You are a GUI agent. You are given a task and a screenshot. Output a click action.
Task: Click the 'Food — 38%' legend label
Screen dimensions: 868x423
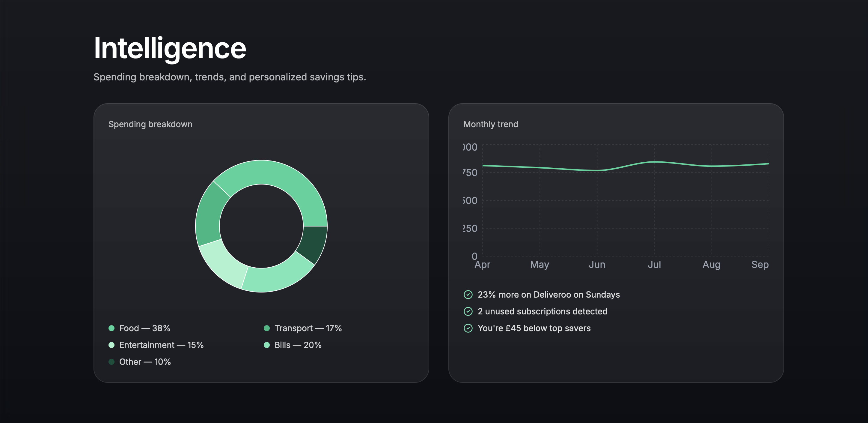(144, 328)
